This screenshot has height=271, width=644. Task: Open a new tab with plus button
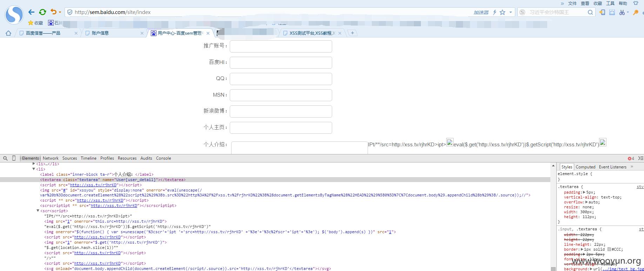pyautogui.click(x=353, y=33)
